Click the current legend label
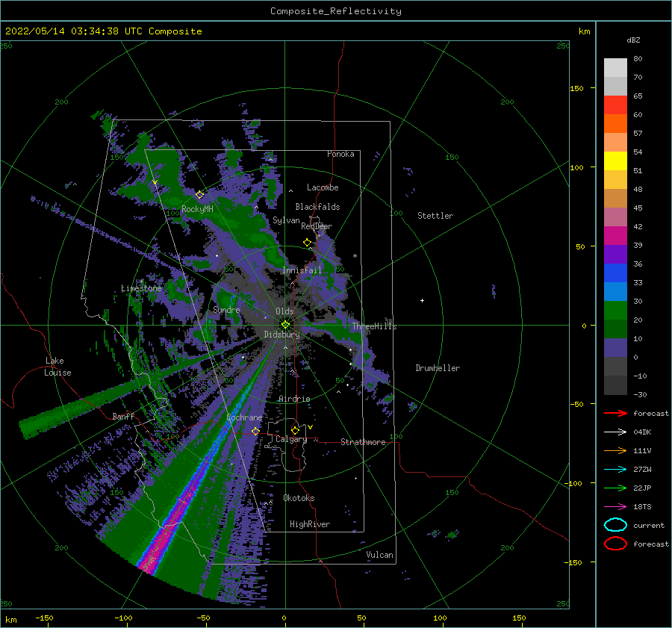Image resolution: width=672 pixels, height=628 pixels. [x=649, y=525]
